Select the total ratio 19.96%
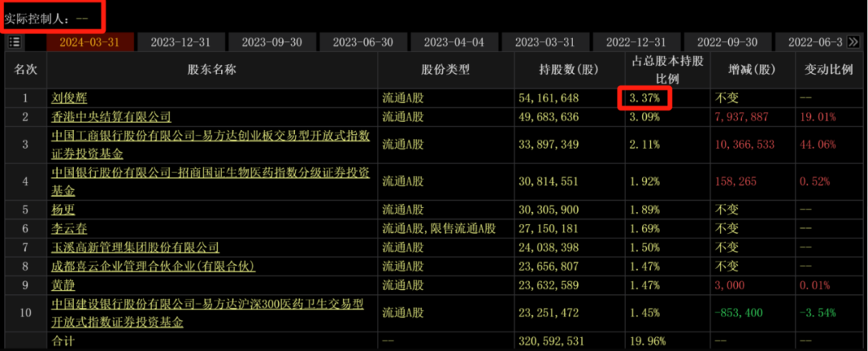Viewport: 868px width, 351px height. pyautogui.click(x=648, y=341)
